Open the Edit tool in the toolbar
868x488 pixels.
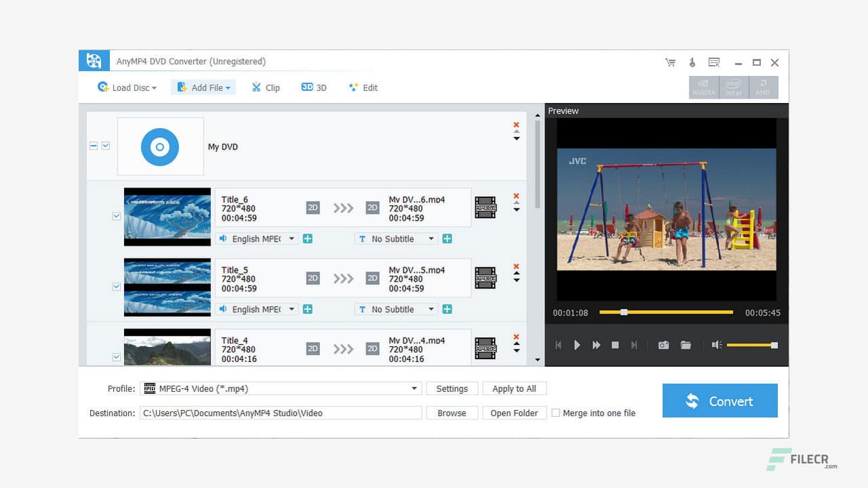tap(363, 87)
